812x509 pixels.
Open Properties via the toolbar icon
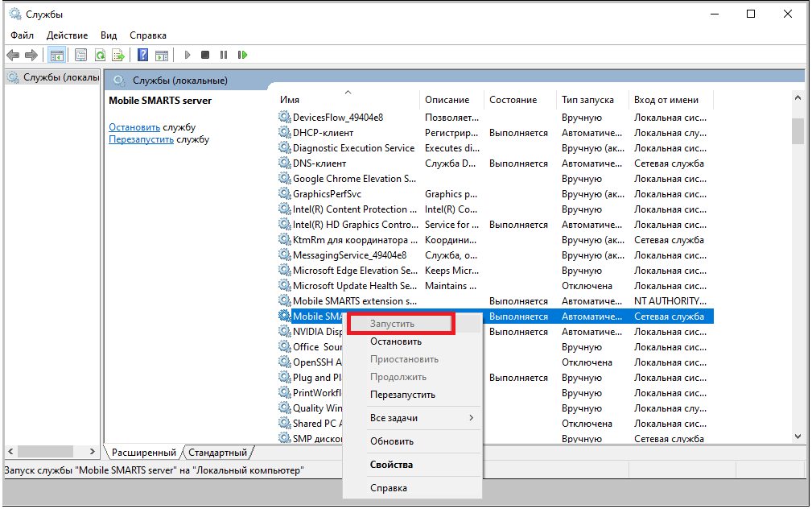pos(80,55)
